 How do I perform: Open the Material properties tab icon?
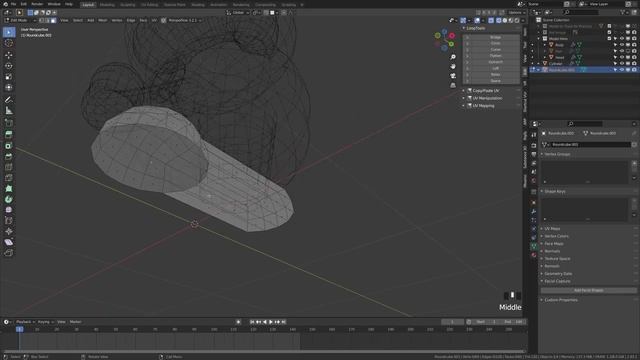click(533, 255)
